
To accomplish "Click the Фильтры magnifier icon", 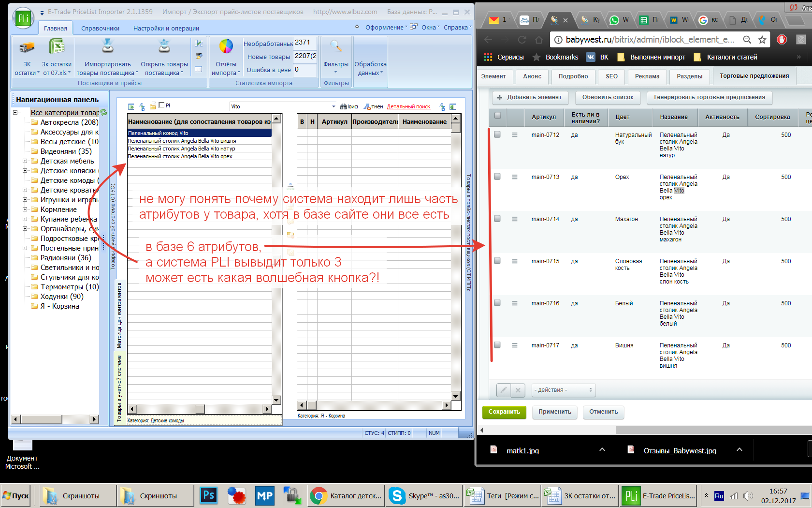I will tap(336, 46).
